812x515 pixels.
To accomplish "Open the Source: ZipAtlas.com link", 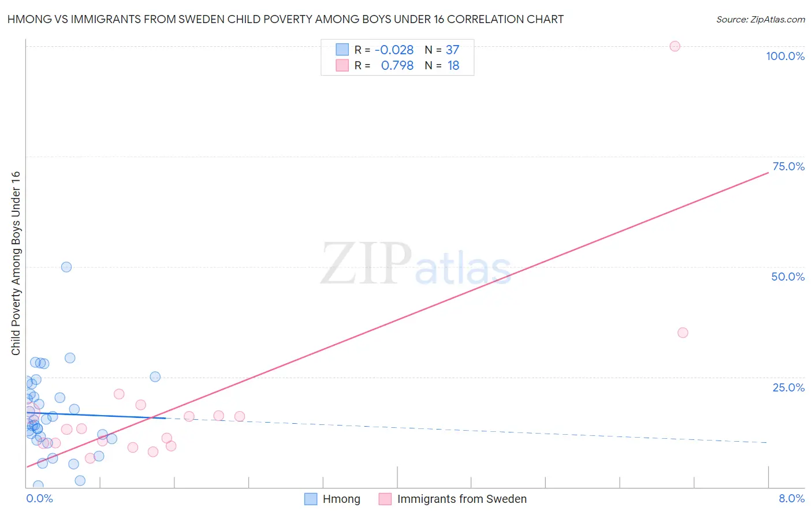I will coord(761,19).
